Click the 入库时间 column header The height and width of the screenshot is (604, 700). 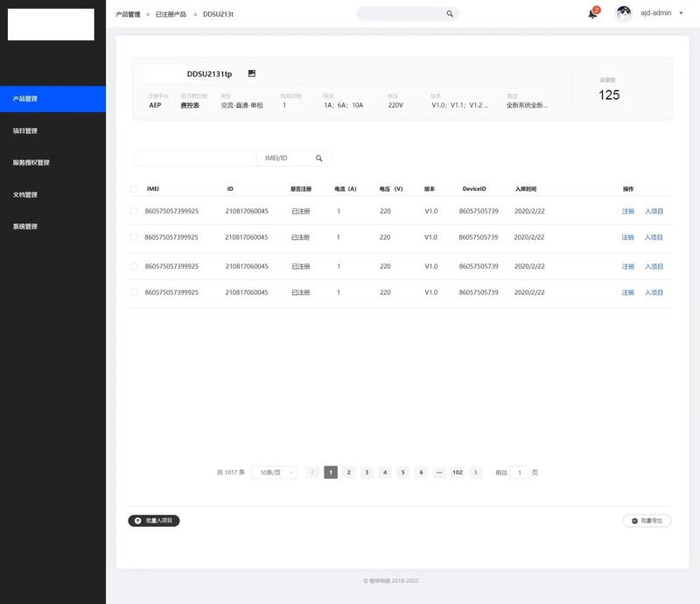[526, 189]
